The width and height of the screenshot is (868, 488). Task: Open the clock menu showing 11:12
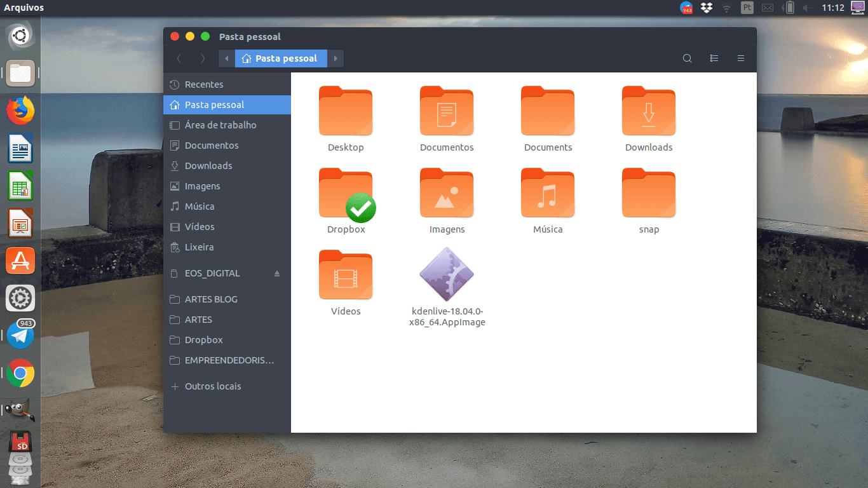click(833, 8)
